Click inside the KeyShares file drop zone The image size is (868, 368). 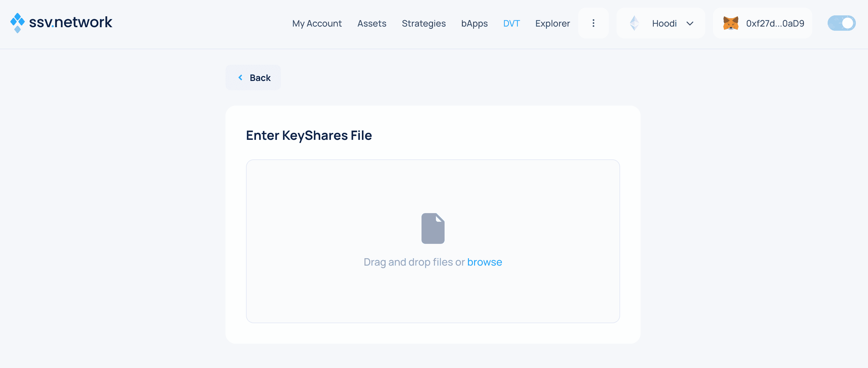[x=433, y=188]
